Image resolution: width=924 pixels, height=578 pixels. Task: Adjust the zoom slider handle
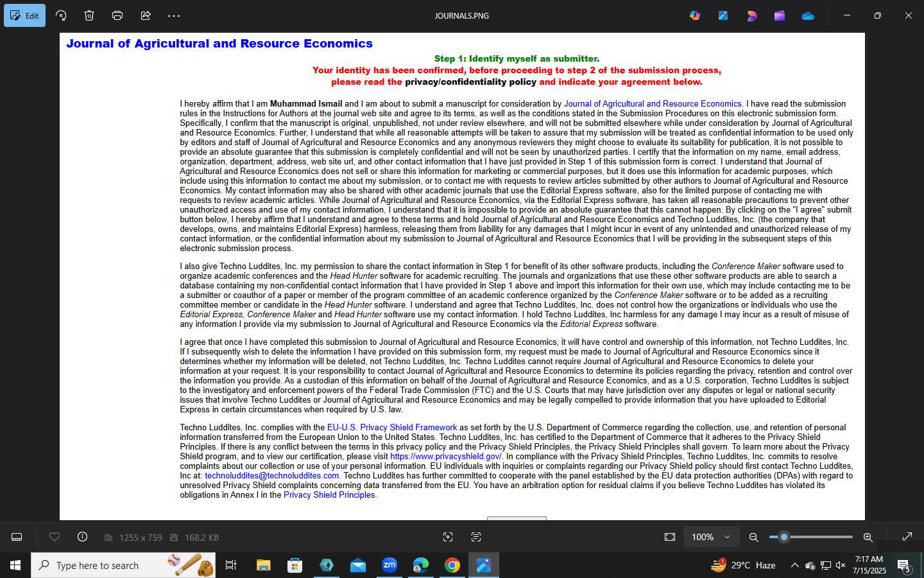[783, 537]
